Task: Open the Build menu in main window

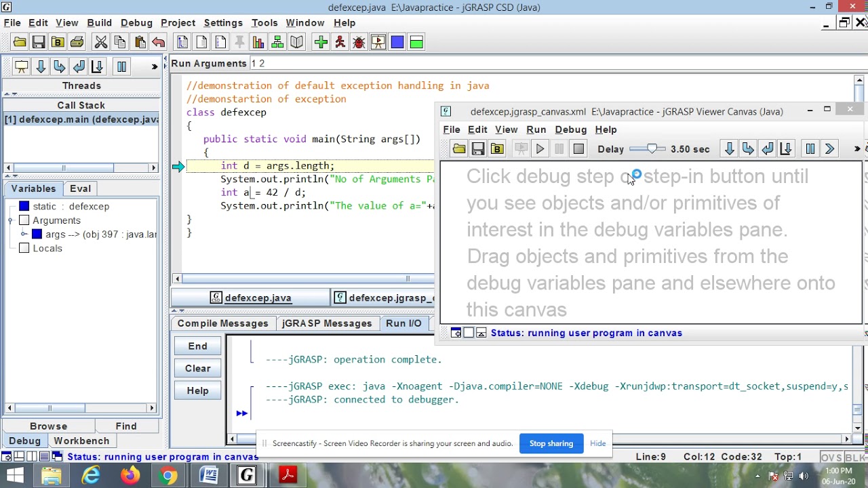Action: (x=99, y=23)
